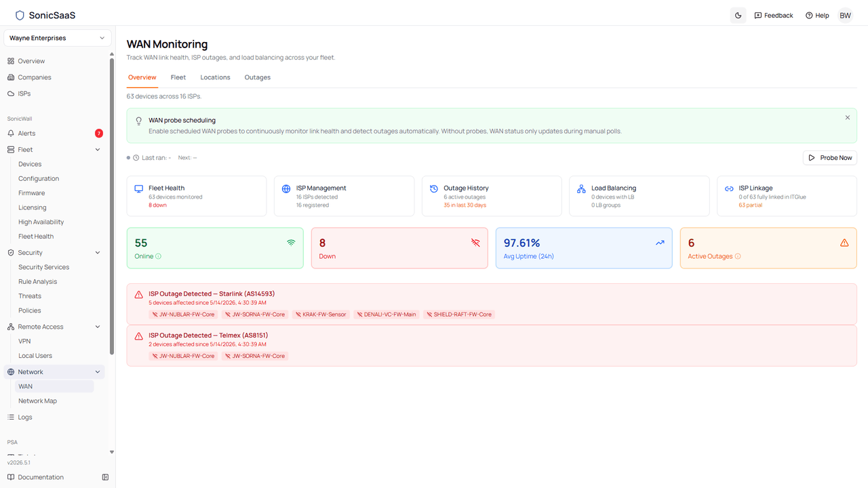This screenshot has height=488, width=868.
Task: Open Devices under Fleet
Action: coord(30,164)
